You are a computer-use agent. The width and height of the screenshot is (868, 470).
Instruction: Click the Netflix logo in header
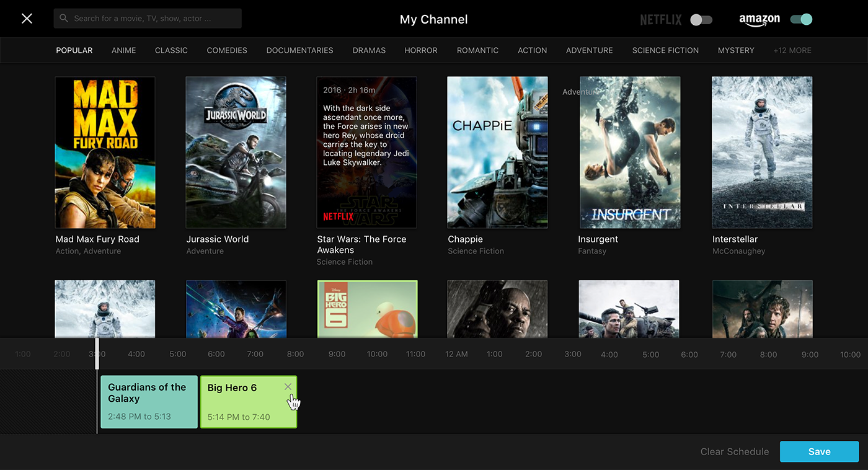click(x=660, y=20)
